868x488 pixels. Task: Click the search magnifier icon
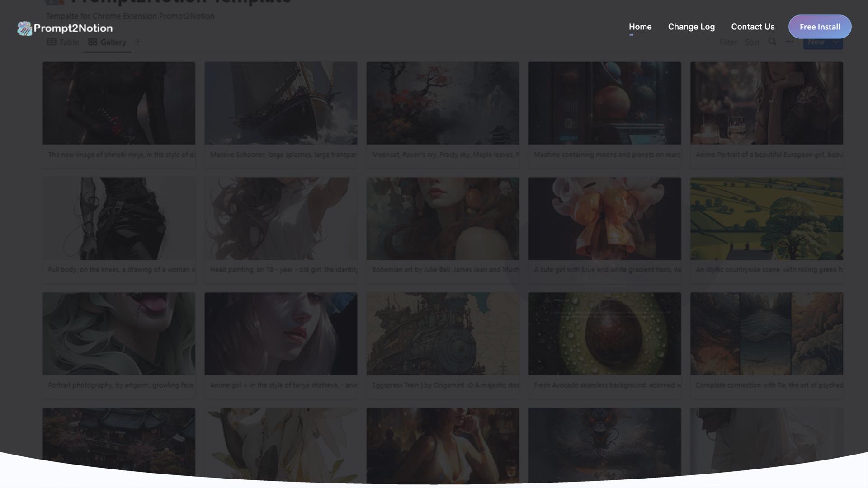pos(772,42)
